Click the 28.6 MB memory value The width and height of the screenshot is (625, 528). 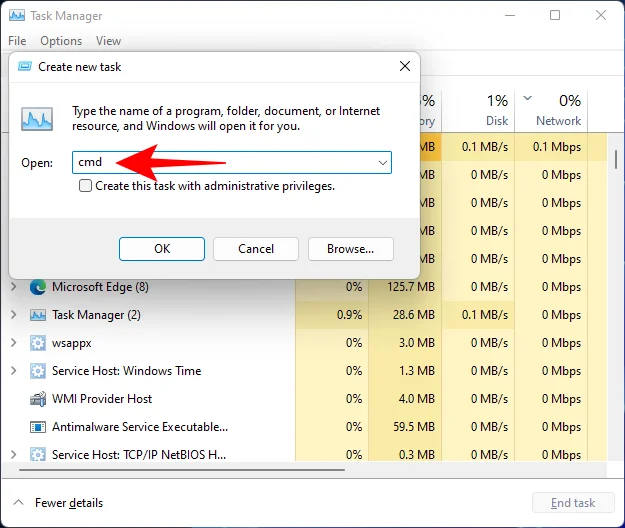tap(414, 315)
